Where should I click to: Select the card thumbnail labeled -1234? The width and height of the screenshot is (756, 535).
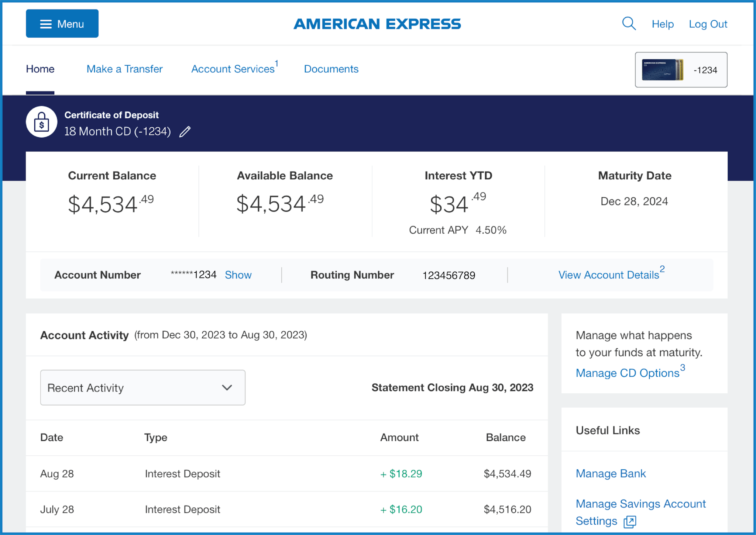680,70
